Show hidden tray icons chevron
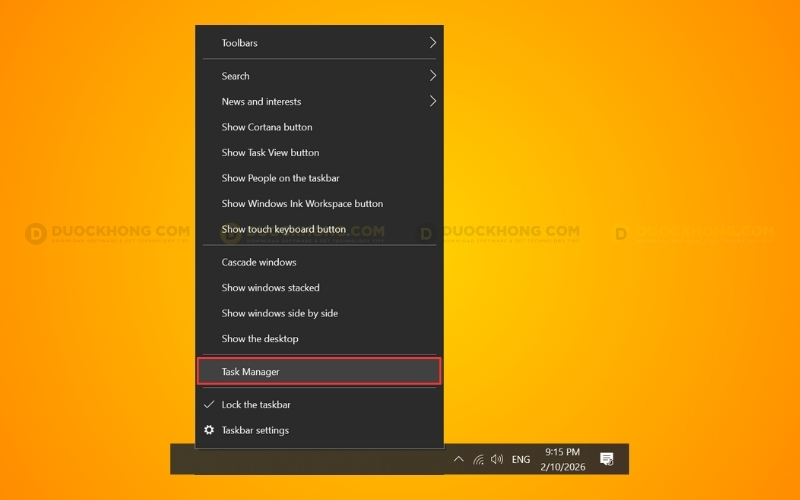 pyautogui.click(x=458, y=460)
